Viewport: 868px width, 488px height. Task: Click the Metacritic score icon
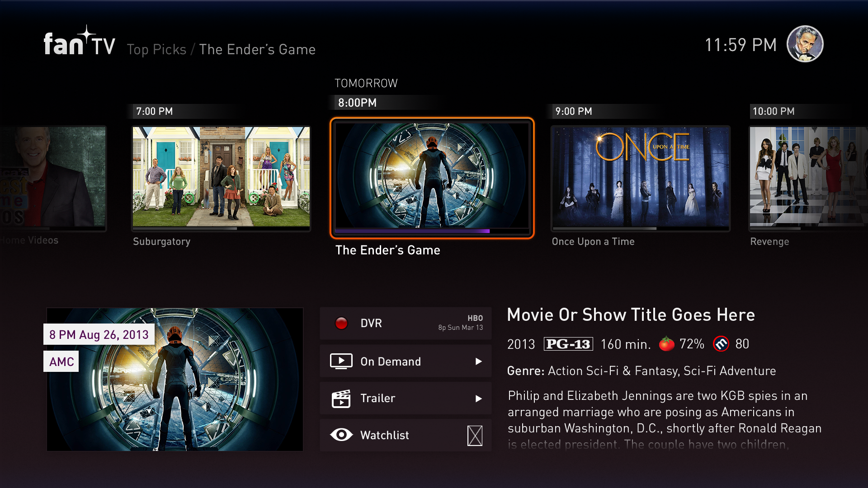(x=721, y=344)
